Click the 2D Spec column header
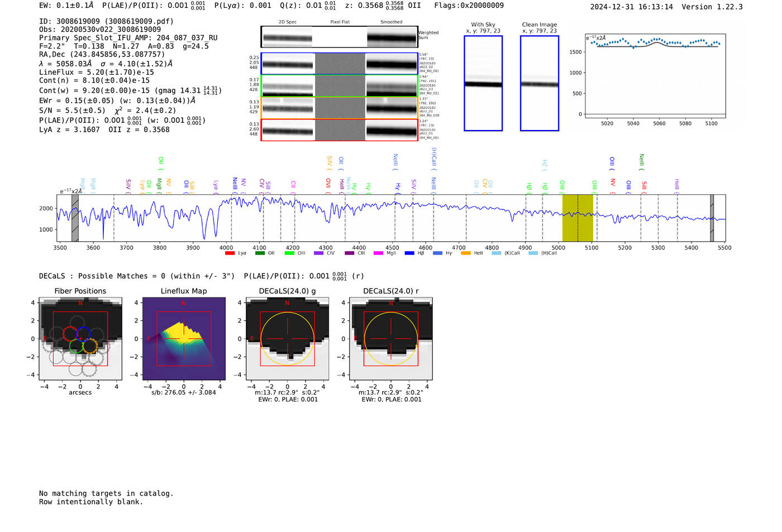Image resolution: width=782 pixels, height=532 pixels. (288, 22)
